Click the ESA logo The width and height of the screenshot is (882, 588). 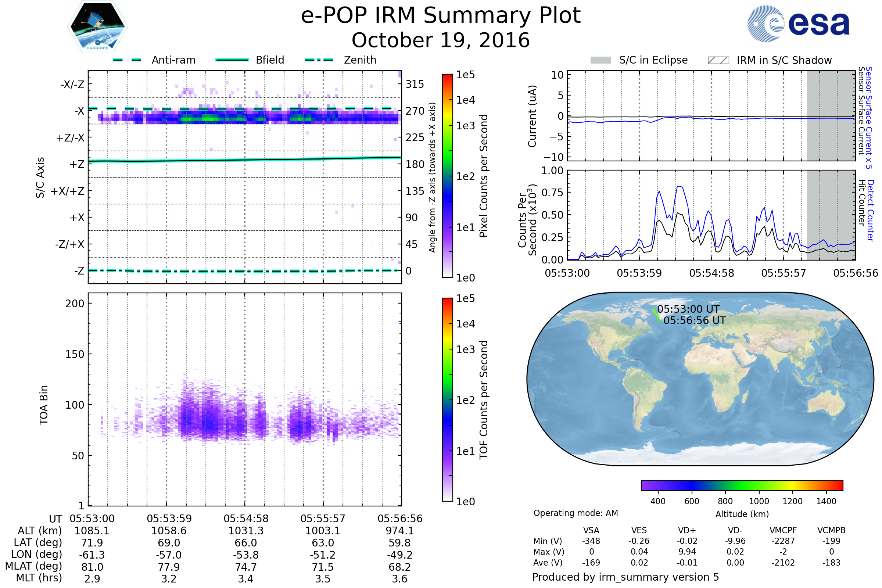[x=799, y=24]
